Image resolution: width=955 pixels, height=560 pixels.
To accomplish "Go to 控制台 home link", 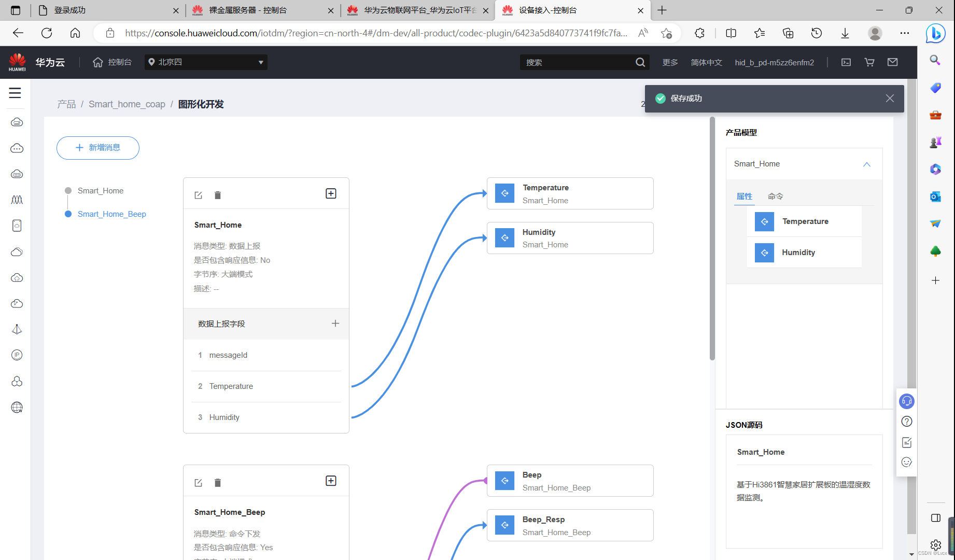I will coord(112,62).
